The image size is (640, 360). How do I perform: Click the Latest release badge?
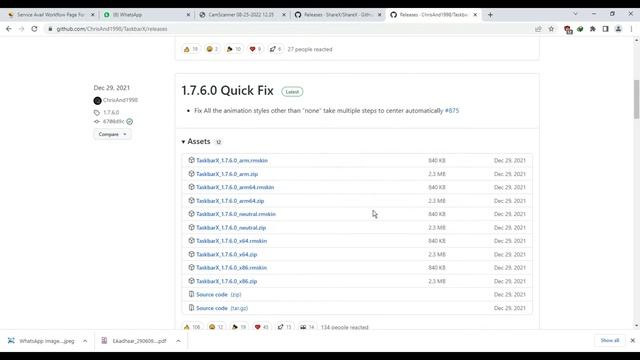point(292,92)
